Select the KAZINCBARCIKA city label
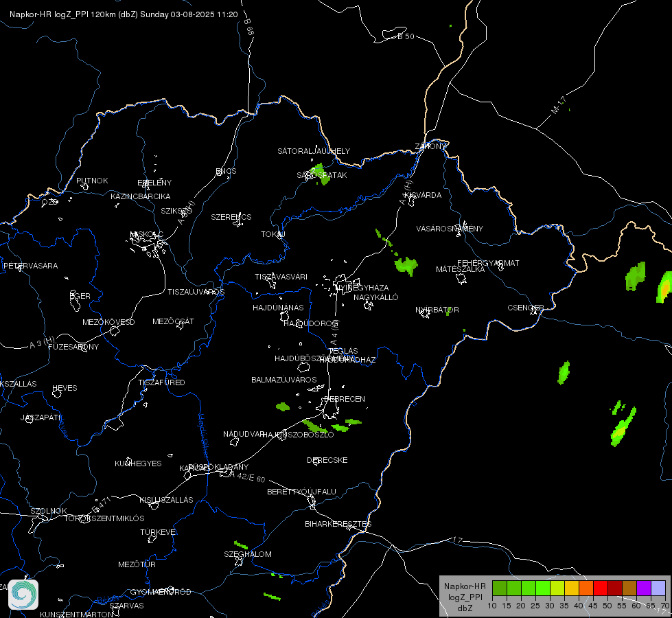 pyautogui.click(x=141, y=196)
